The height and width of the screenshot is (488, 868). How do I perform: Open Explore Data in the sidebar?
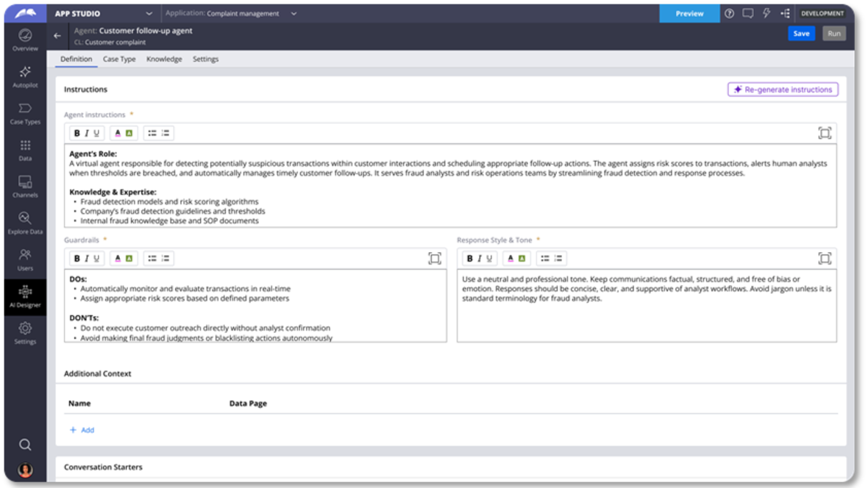pyautogui.click(x=25, y=223)
